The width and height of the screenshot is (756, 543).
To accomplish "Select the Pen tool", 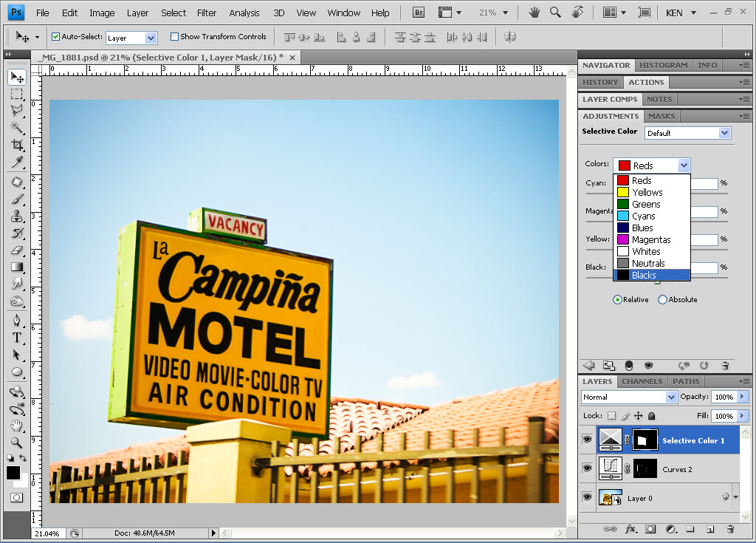I will click(x=17, y=321).
